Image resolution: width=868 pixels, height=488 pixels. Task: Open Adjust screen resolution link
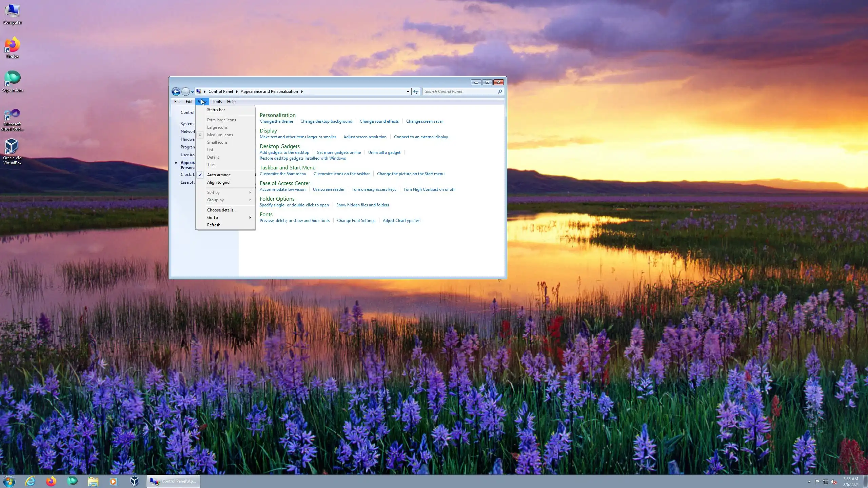[364, 137]
